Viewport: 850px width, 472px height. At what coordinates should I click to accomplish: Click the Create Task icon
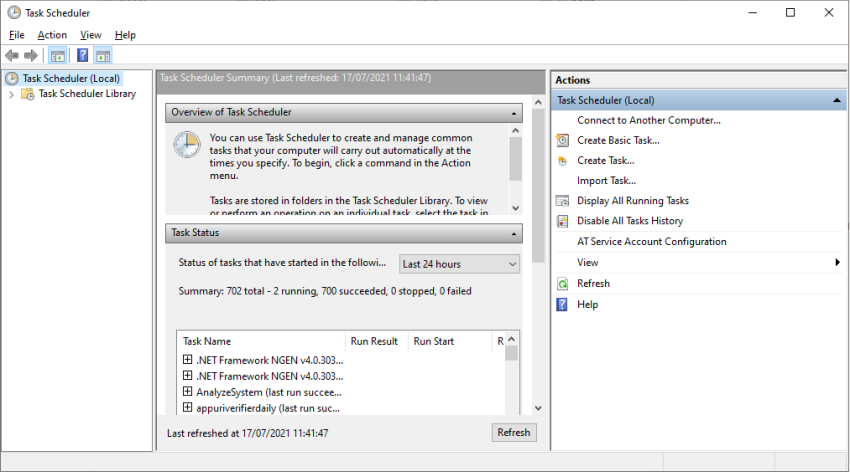(x=563, y=160)
